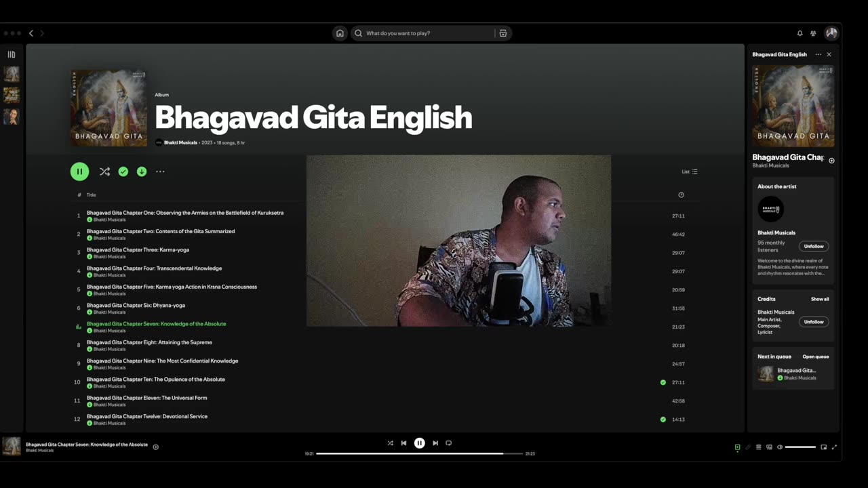The image size is (868, 488).
Task: Enable shuffle next to album play button
Action: point(104,171)
